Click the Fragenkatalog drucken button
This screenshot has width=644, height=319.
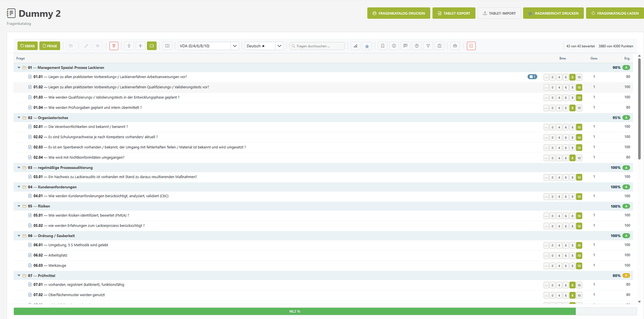(398, 13)
